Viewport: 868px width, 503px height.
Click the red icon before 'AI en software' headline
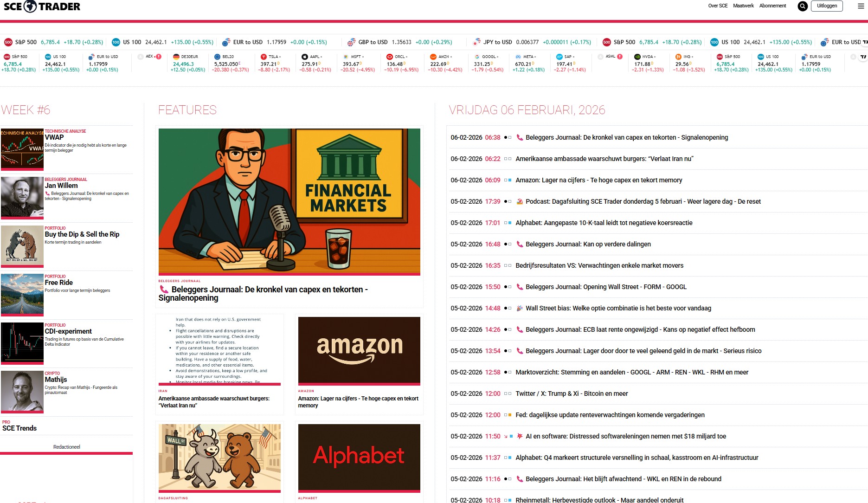point(520,436)
